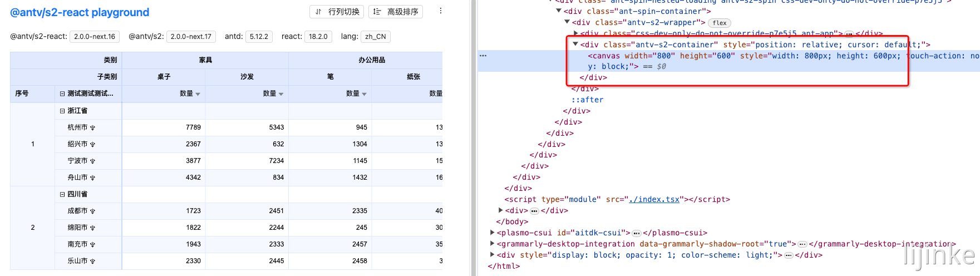Select the script type="module" element line

coord(617,199)
